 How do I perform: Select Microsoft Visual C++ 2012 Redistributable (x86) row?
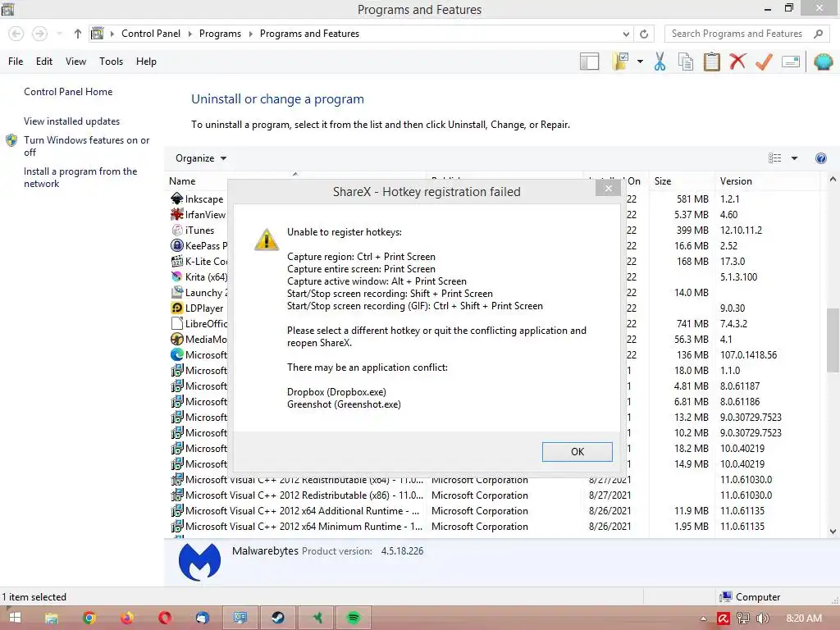(x=493, y=495)
